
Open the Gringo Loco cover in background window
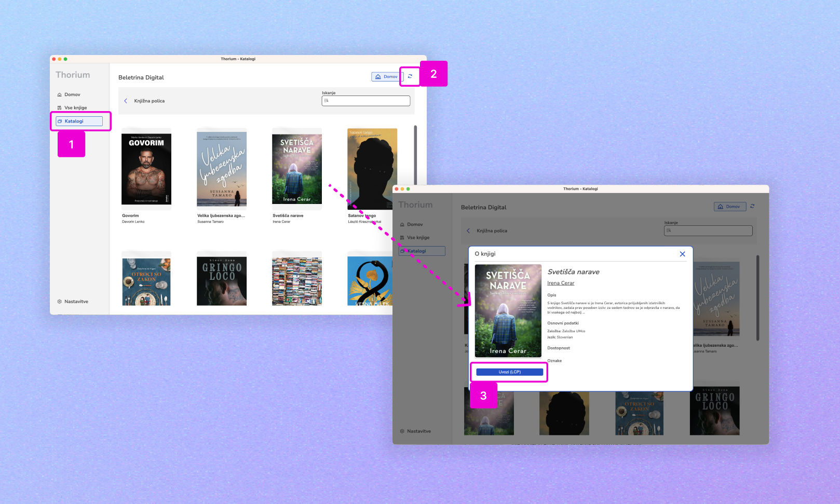[x=222, y=281]
